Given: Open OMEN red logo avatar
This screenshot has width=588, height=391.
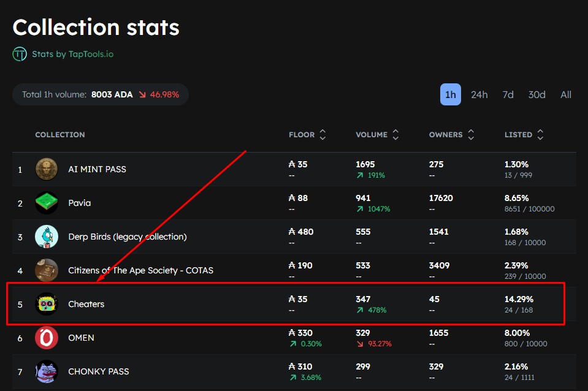Looking at the screenshot, I should point(47,338).
